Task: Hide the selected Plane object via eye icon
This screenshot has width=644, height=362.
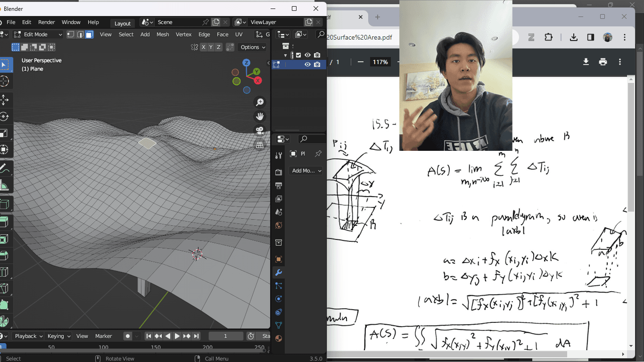Action: click(307, 65)
